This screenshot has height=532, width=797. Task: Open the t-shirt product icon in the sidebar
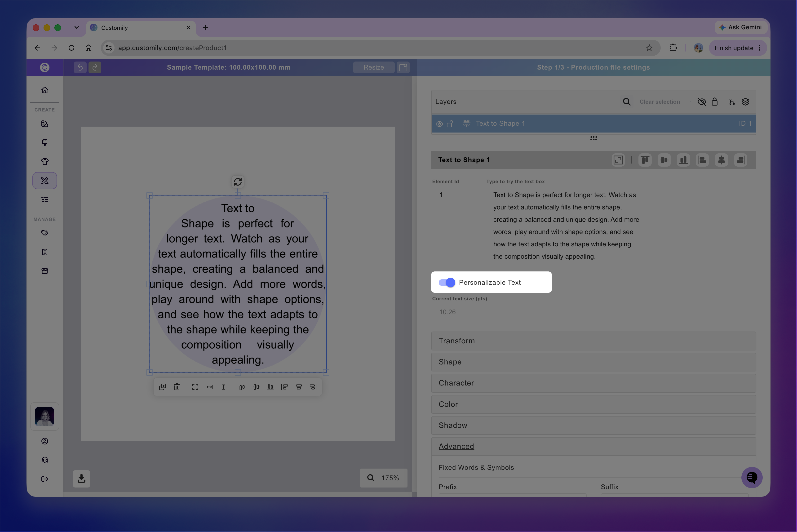click(45, 161)
